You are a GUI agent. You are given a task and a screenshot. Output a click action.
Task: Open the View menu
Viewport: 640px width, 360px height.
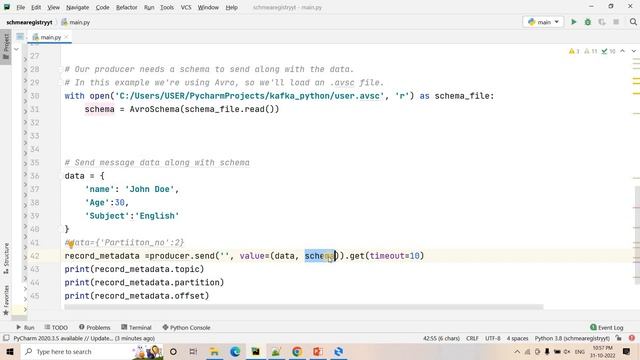pyautogui.click(x=53, y=7)
